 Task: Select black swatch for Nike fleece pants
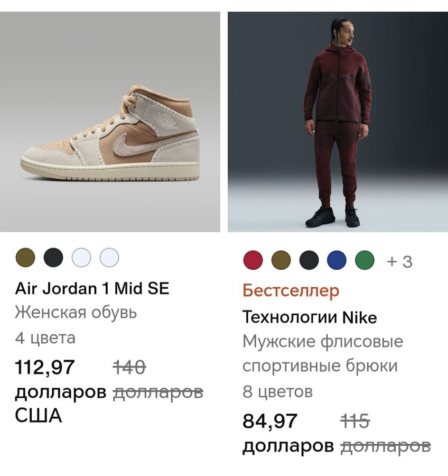(309, 260)
